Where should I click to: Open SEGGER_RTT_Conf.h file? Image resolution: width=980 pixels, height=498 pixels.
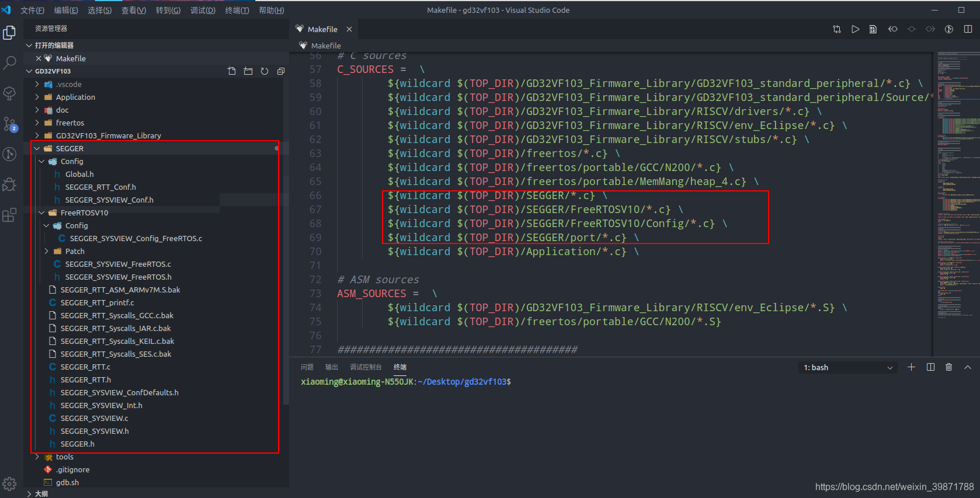[x=100, y=187]
